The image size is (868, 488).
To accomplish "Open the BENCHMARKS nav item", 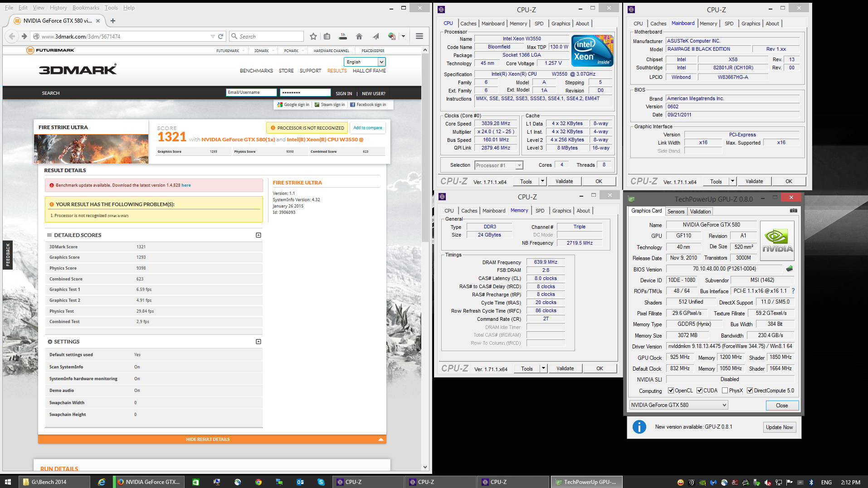I will [256, 71].
